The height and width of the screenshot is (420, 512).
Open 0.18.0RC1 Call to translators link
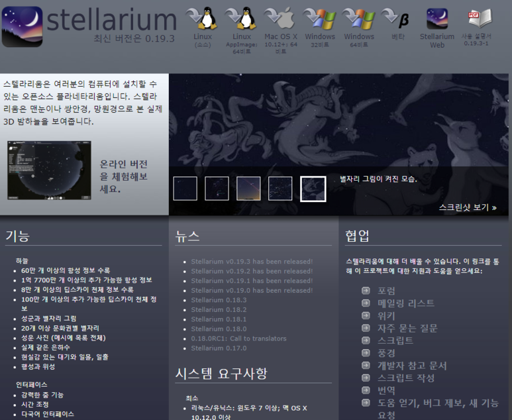click(238, 339)
